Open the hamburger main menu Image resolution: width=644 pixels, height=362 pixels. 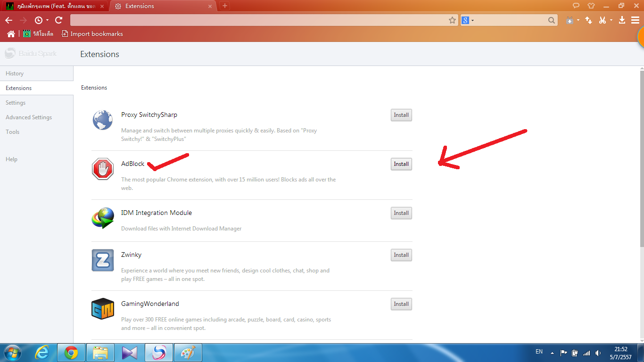[635, 20]
